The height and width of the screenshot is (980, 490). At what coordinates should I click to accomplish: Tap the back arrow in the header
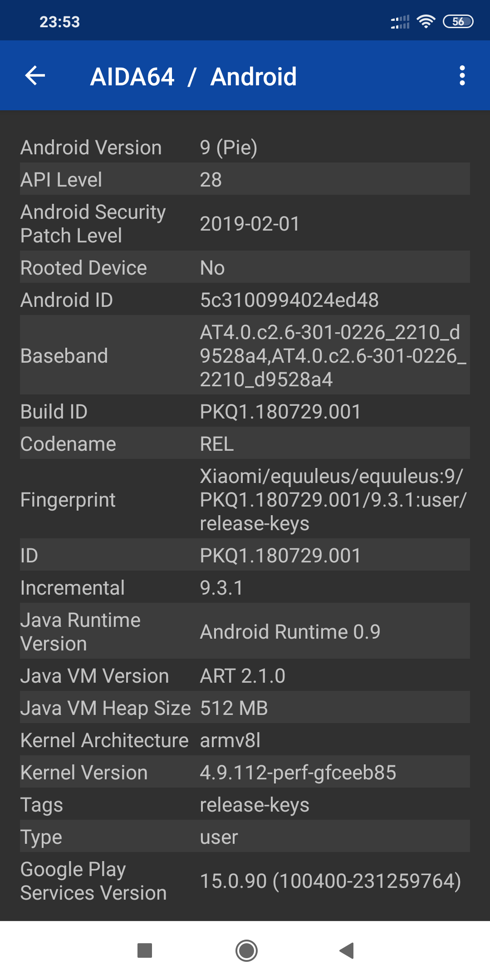[35, 75]
